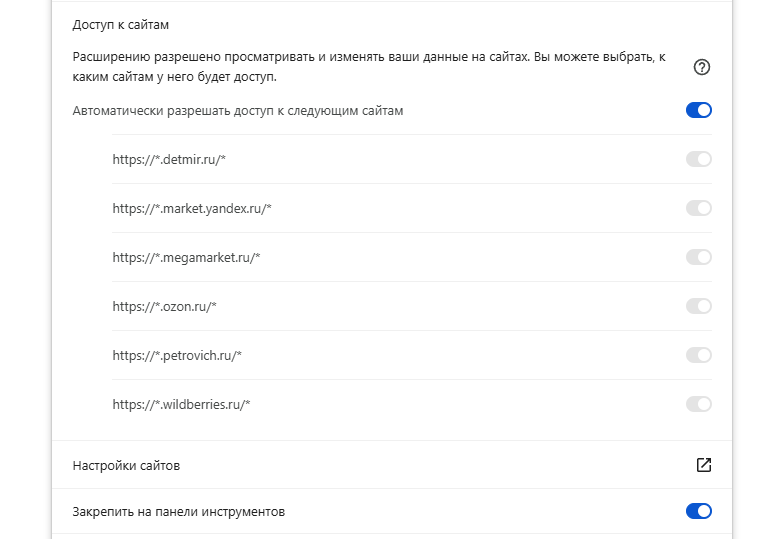Click the "Настройки сайтов" row label
Screen dimensions: 773x539
[126, 465]
